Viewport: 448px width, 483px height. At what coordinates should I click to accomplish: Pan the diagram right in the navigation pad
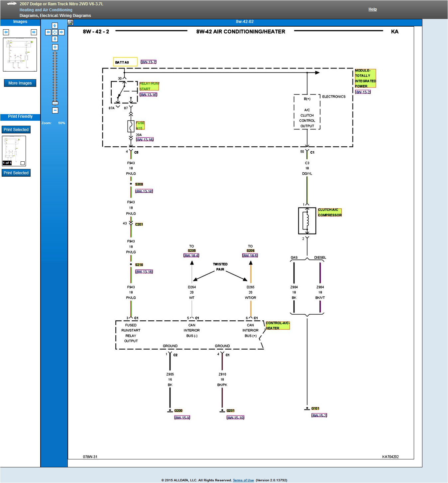click(x=61, y=32)
